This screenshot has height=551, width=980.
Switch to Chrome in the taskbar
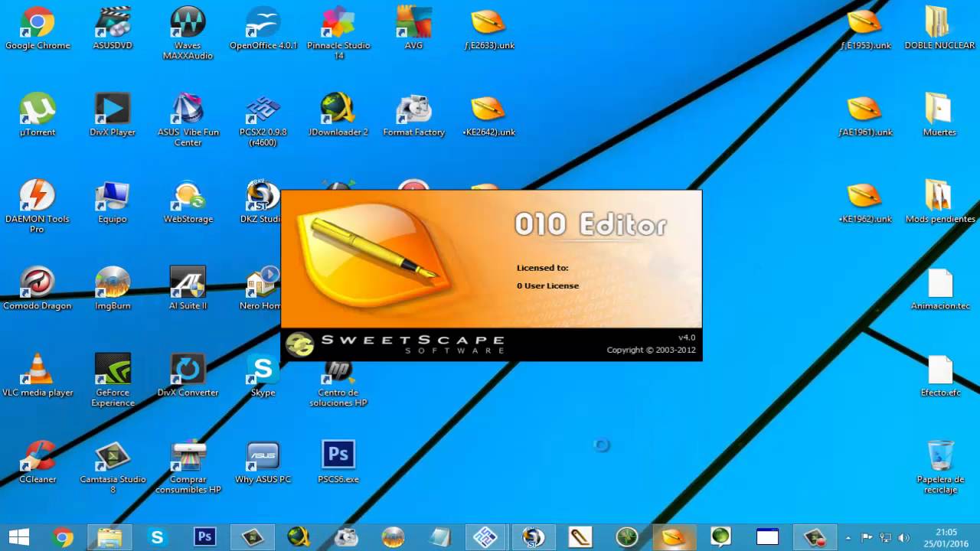point(63,537)
